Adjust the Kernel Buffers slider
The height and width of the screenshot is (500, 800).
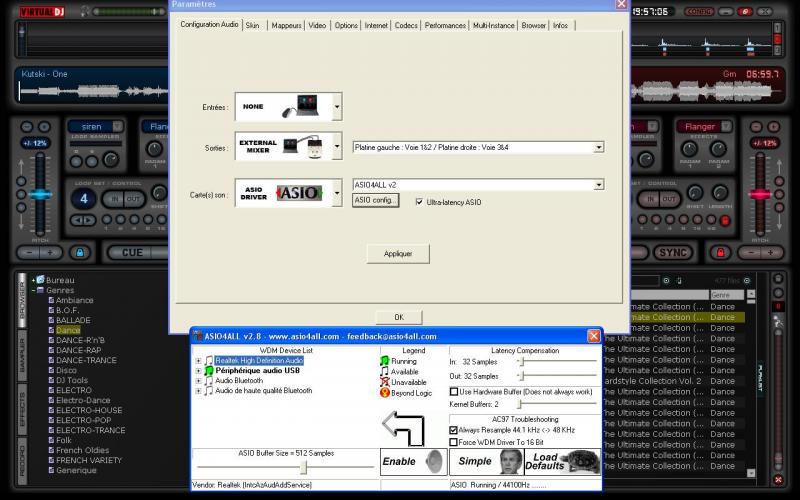point(519,404)
